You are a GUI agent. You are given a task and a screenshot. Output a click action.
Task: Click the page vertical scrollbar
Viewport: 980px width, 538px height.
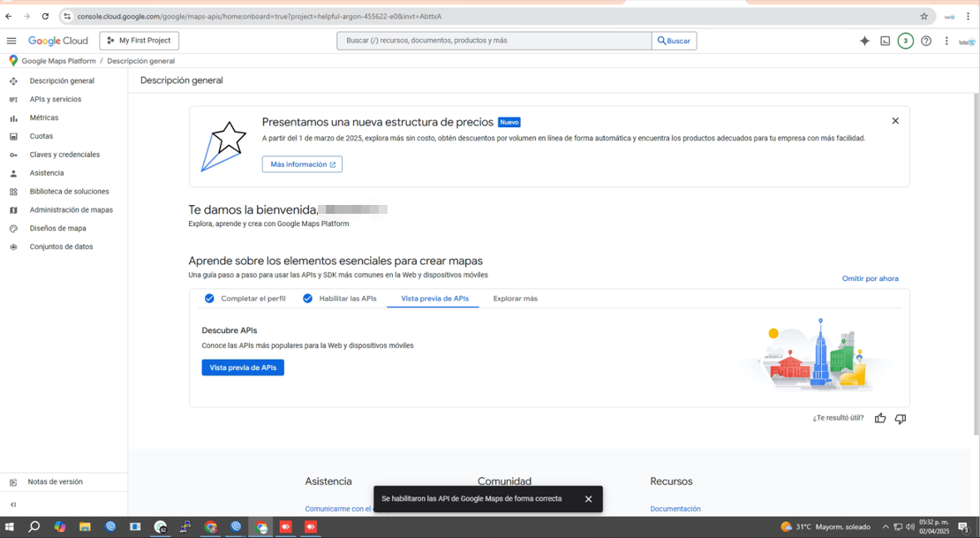click(976, 262)
